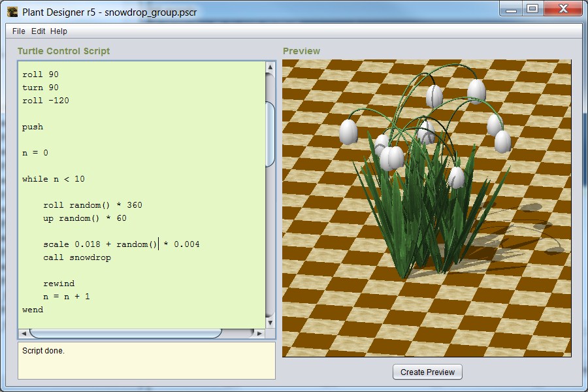Close the Plant Designer window
Viewport: 588px width, 392px height.
(563, 9)
